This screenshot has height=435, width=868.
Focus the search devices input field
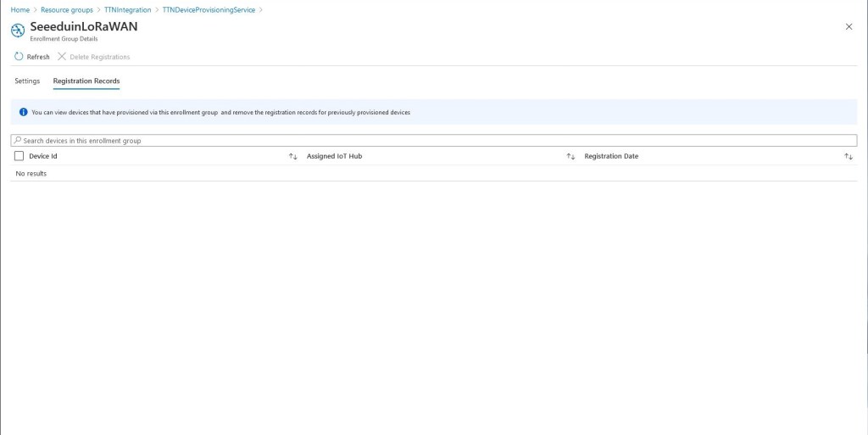click(424, 141)
